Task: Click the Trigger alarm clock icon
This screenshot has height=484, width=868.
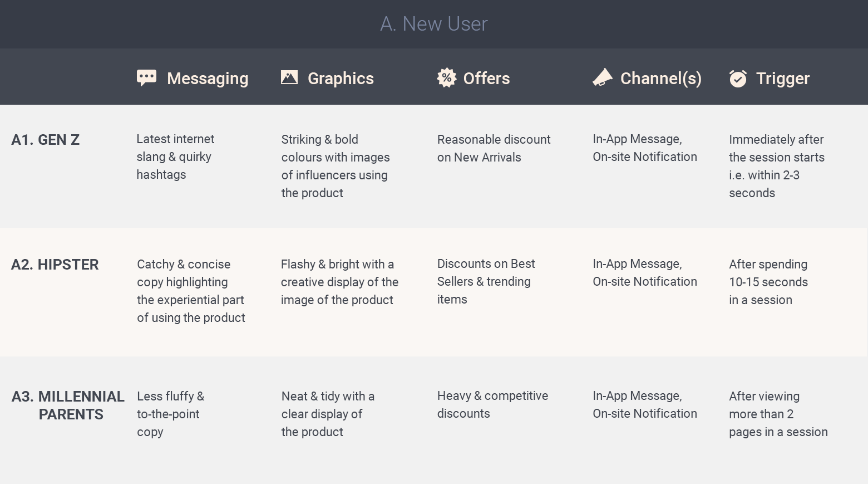Action: pyautogui.click(x=738, y=79)
